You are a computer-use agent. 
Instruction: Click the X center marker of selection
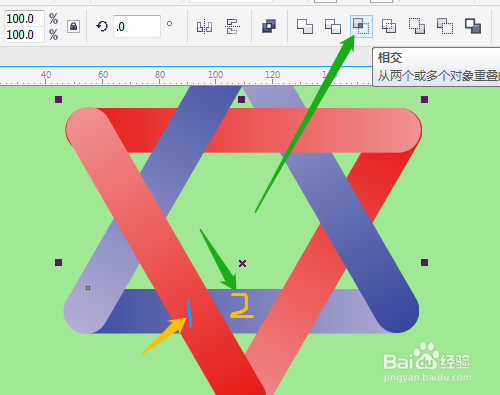(x=242, y=264)
